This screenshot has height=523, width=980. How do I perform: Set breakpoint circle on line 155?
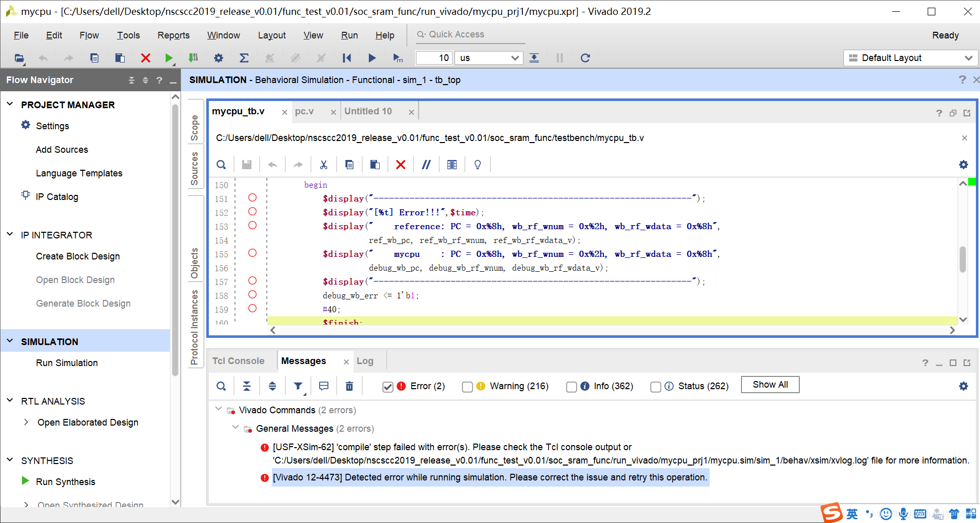[x=252, y=253]
